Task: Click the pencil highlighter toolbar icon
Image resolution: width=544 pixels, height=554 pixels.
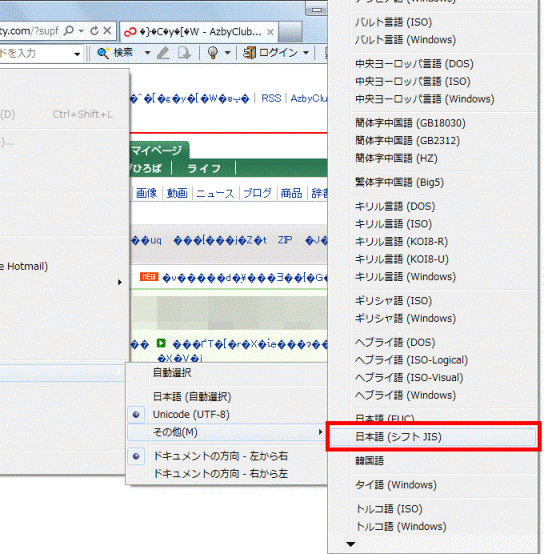Action: pos(163,53)
